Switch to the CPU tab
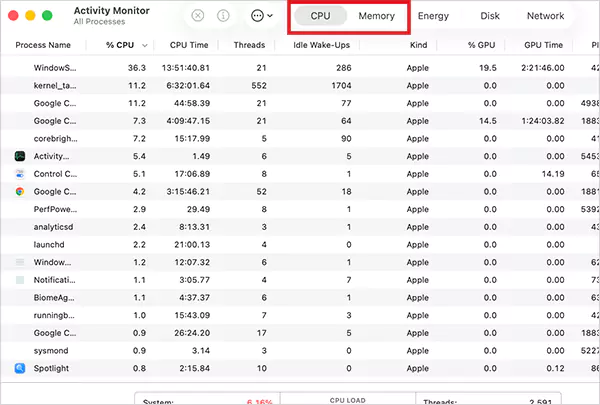Image resolution: width=600 pixels, height=405 pixels. (x=320, y=16)
